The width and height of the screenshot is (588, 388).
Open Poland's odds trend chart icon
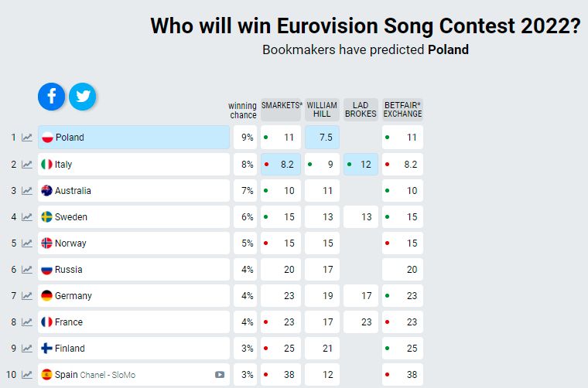click(27, 138)
